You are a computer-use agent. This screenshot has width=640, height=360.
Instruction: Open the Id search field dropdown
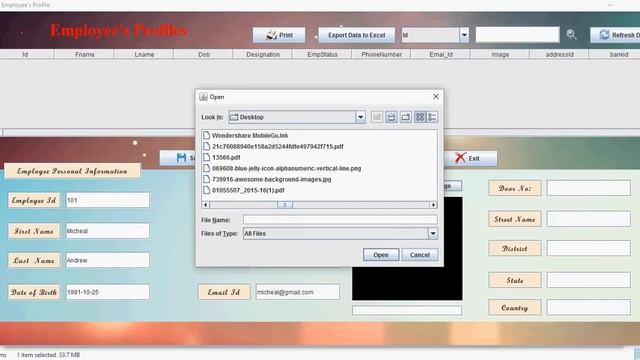pyautogui.click(x=464, y=35)
